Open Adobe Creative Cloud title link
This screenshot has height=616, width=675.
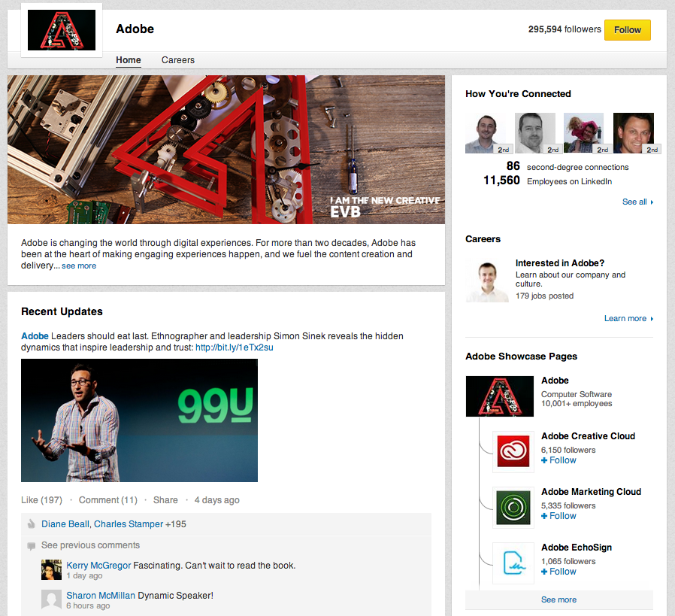click(588, 436)
